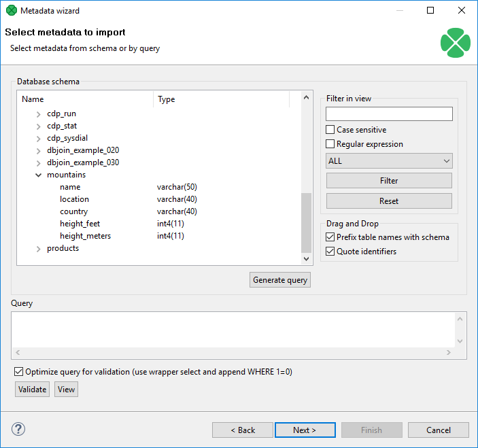Enable the Case sensitive checkbox
Viewport: 478px width, 448px height.
click(330, 130)
